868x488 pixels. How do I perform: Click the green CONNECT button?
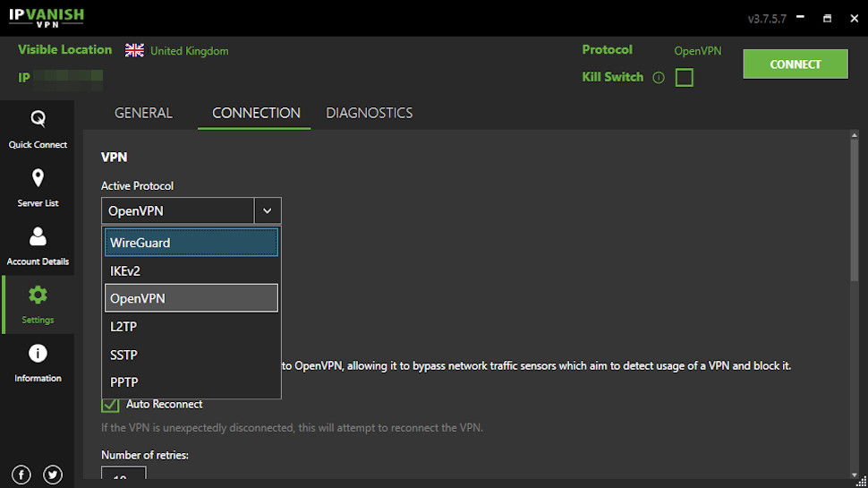click(796, 64)
